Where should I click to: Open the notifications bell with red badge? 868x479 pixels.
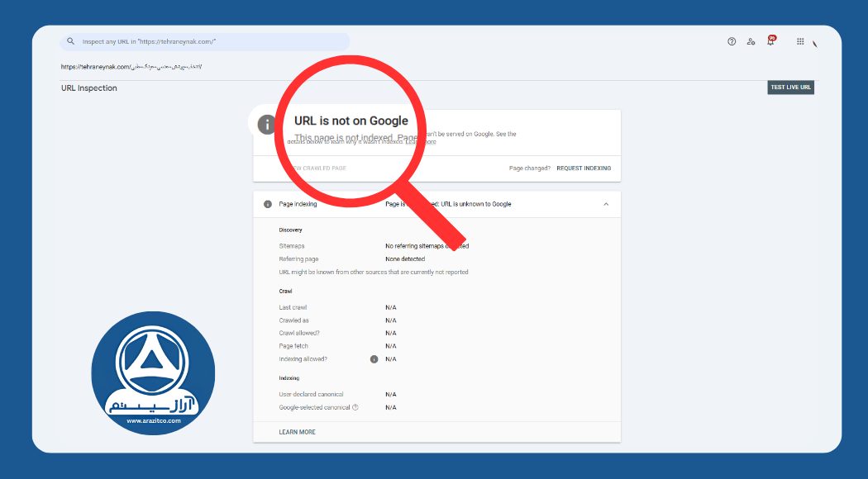click(x=770, y=41)
